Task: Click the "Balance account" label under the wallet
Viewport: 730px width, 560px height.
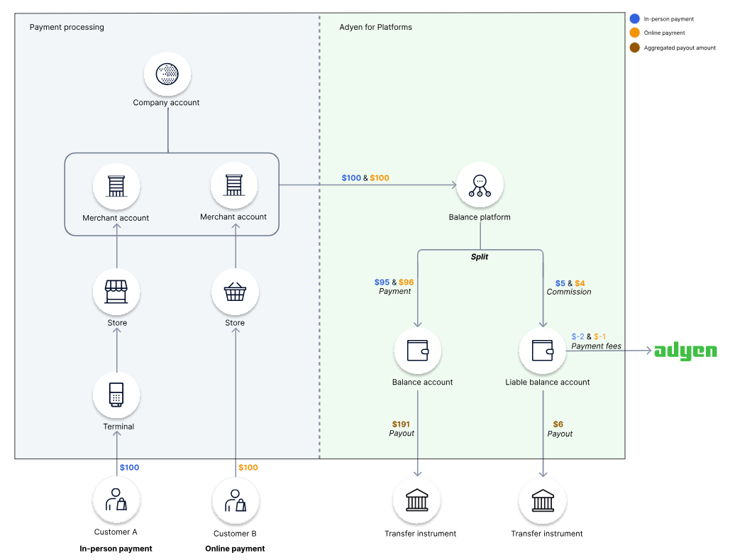Action: [x=422, y=382]
